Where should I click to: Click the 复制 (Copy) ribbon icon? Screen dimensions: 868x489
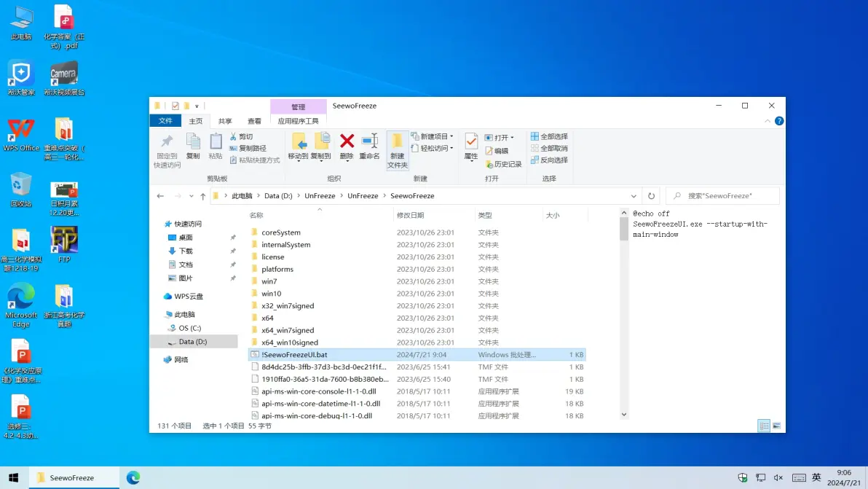[193, 145]
